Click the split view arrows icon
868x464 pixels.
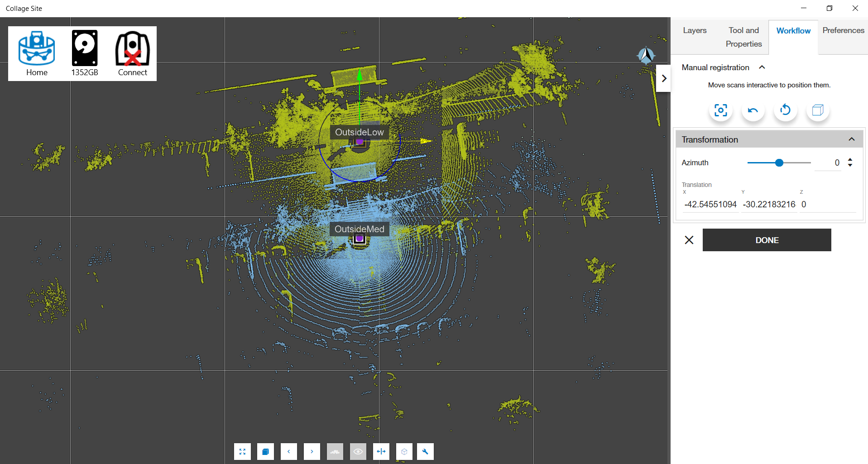click(381, 451)
